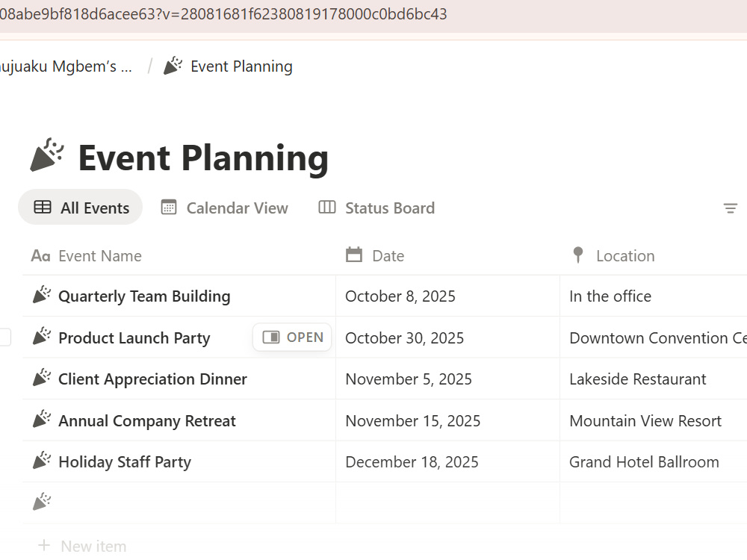This screenshot has width=747, height=560.
Task: Click the November 5, 2025 date cell
Action: tap(447, 379)
